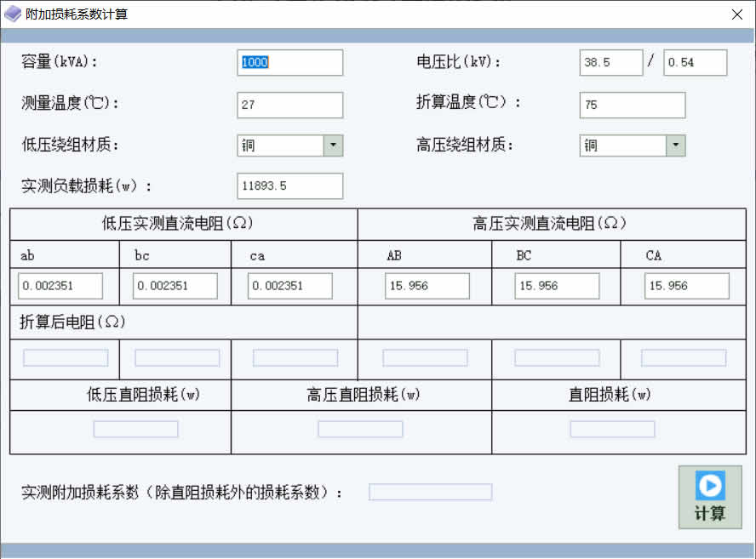The image size is (756, 559).
Task: Close the 附加损耗系数计算 window
Action: click(736, 14)
